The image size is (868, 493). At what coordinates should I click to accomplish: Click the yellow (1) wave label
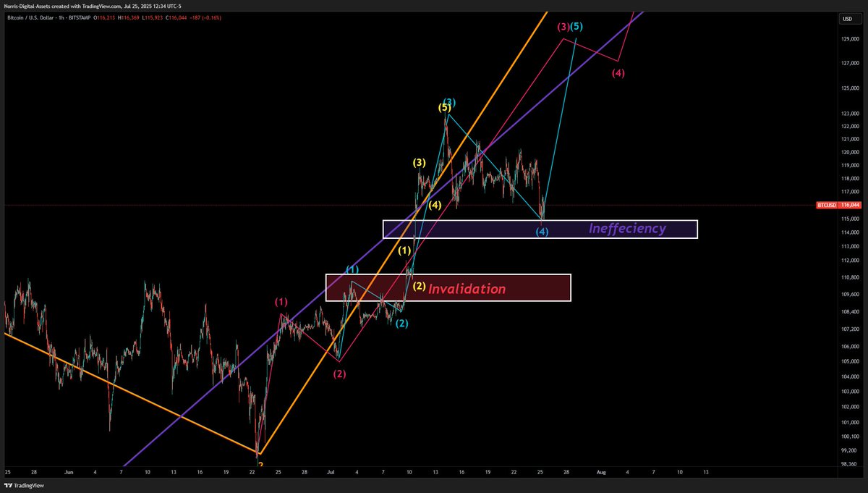coord(405,250)
